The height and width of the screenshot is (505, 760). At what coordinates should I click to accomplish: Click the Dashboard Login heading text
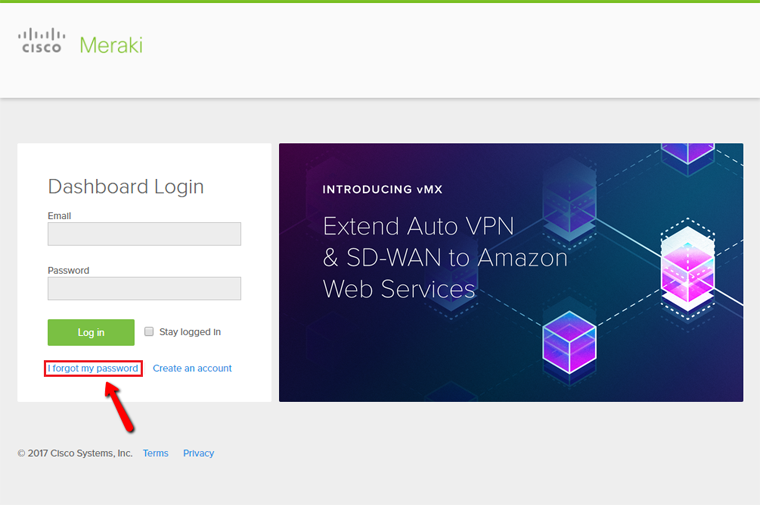coord(126,187)
